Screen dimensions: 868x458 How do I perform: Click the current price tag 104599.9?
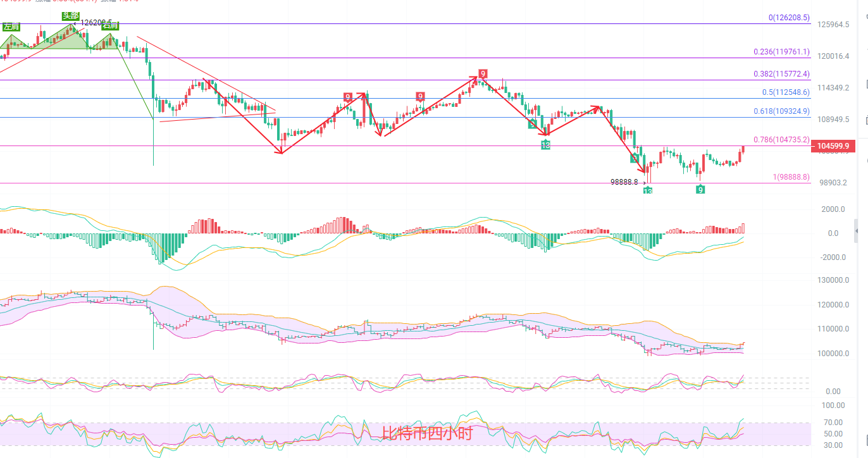(833, 146)
